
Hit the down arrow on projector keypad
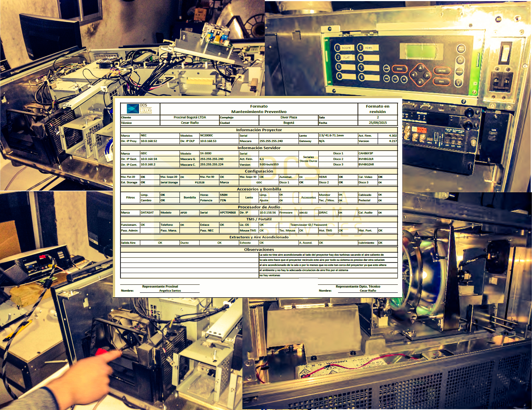pos(420,82)
